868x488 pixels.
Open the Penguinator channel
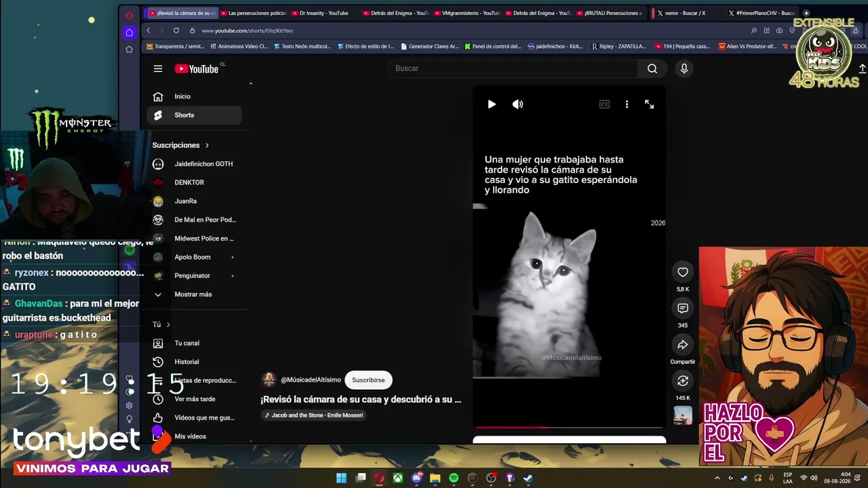coord(194,276)
